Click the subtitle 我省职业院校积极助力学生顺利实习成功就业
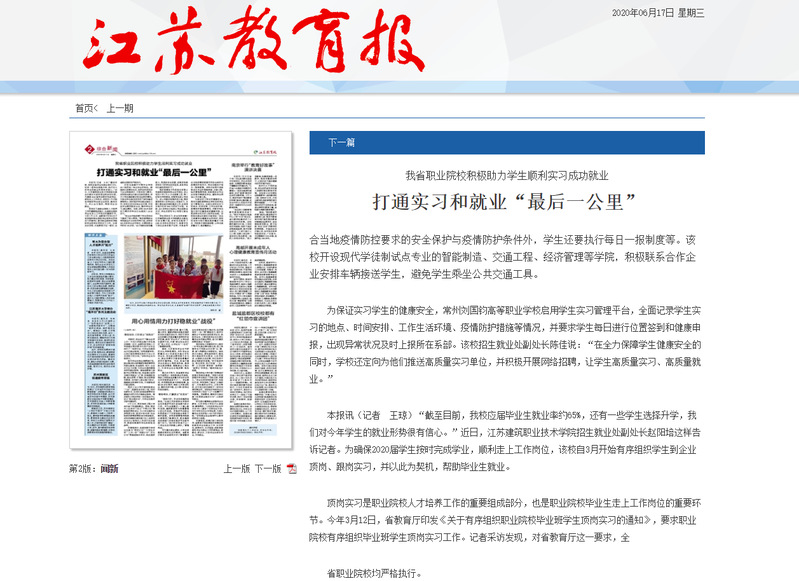Viewport: 799px width, 581px height. pyautogui.click(x=506, y=174)
